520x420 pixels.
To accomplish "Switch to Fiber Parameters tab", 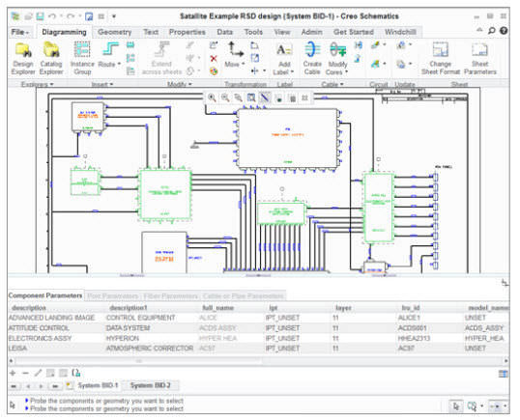I will click(171, 295).
